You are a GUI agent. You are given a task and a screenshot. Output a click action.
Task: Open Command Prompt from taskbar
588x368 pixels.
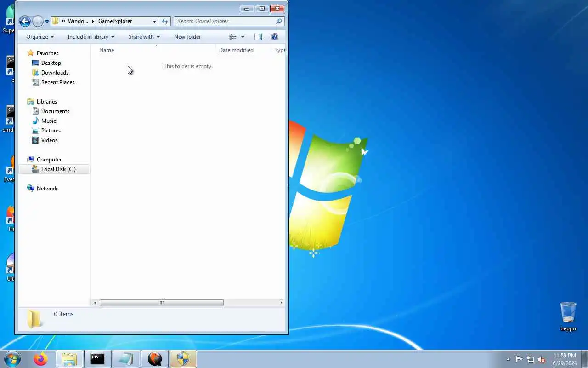tap(97, 359)
